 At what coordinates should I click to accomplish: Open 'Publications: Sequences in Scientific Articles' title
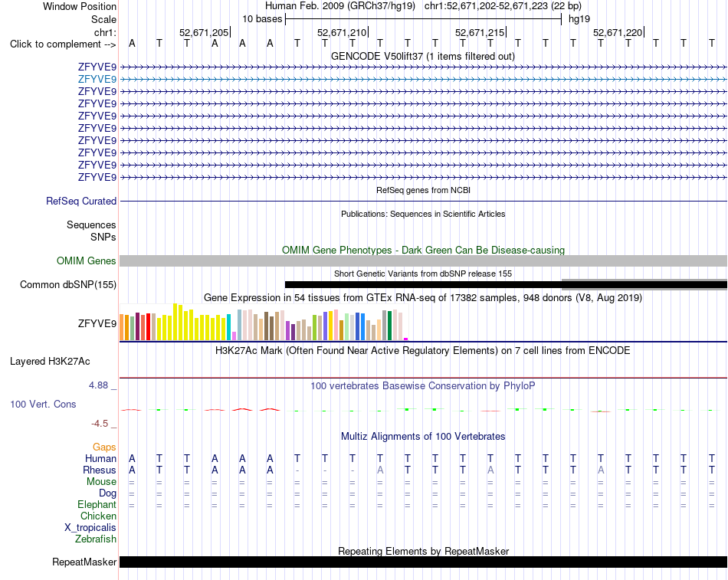(423, 214)
